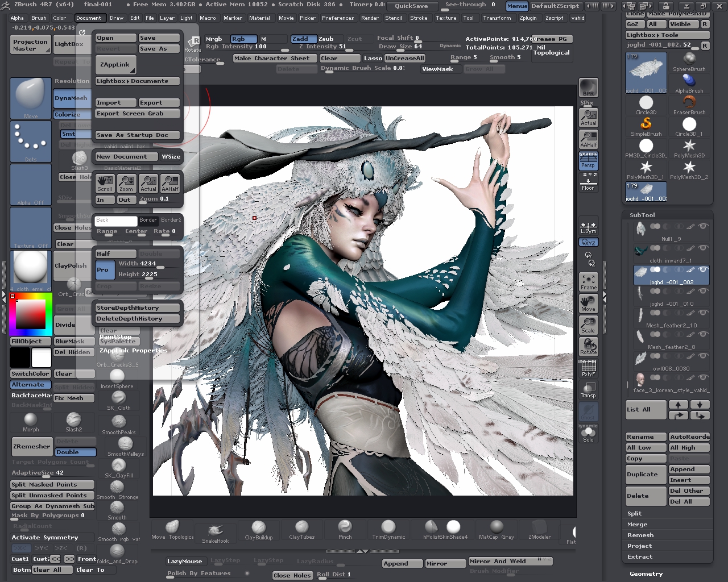
Task: Click Export Screen Grab button
Action: click(x=138, y=113)
